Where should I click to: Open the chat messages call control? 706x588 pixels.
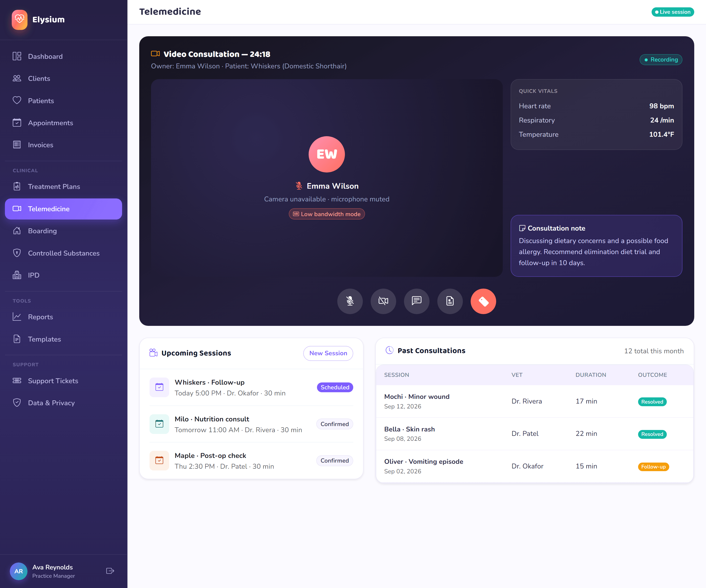click(x=416, y=301)
